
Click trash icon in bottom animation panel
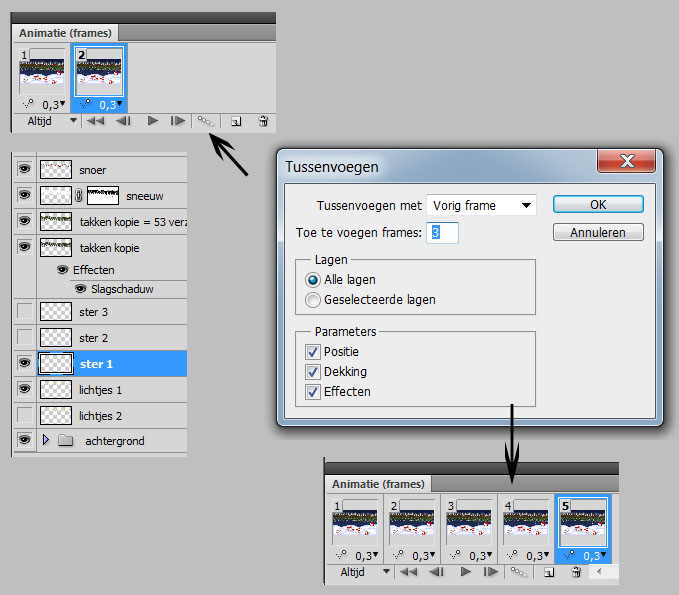click(x=576, y=572)
